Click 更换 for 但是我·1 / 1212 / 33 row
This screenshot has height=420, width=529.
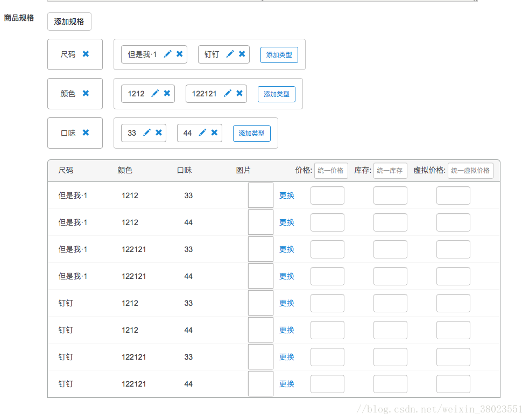(287, 195)
